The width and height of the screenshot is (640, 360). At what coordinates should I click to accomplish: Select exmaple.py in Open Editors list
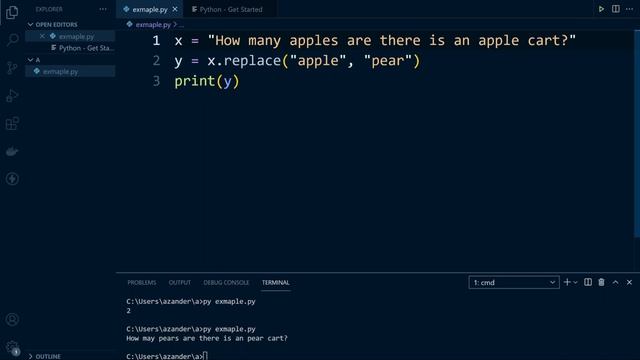click(x=70, y=36)
